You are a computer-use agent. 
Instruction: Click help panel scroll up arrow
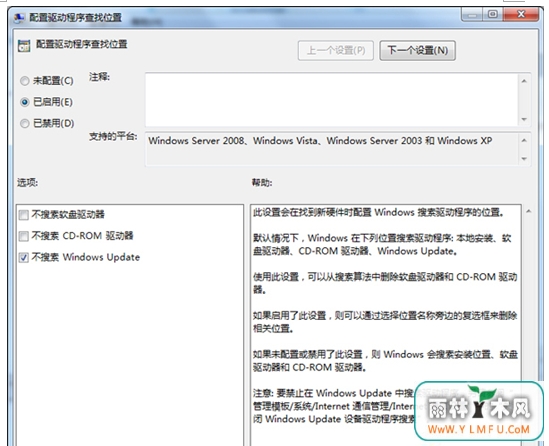pyautogui.click(x=529, y=211)
